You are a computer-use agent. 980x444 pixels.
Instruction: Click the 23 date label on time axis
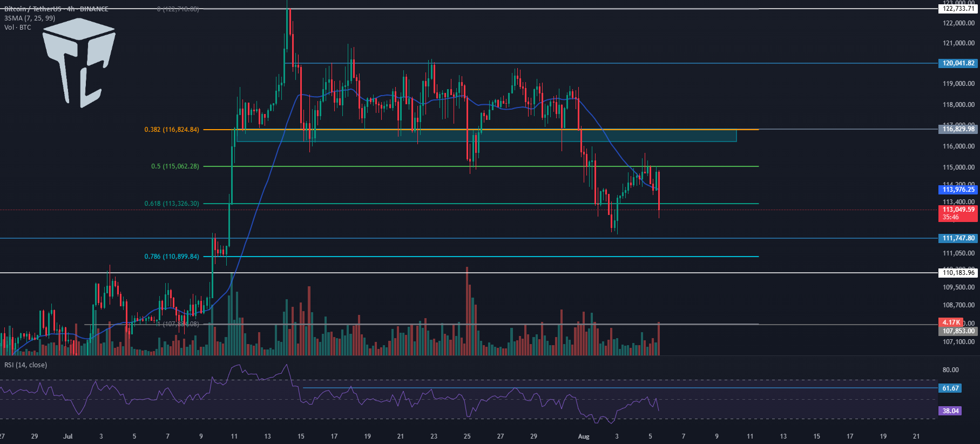point(434,436)
